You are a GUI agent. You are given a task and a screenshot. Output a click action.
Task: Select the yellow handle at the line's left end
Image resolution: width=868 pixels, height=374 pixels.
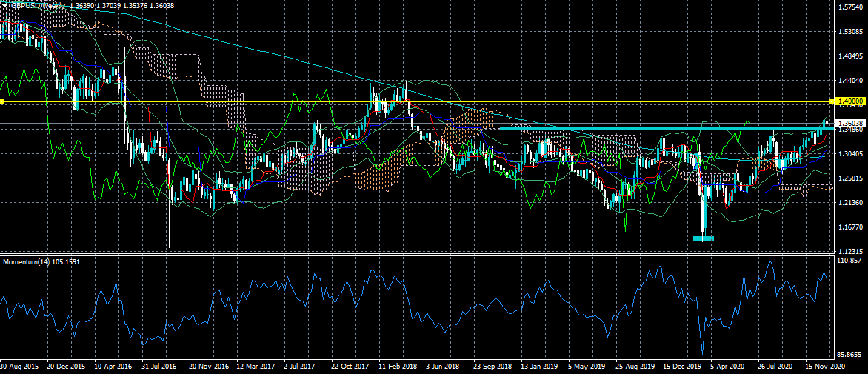[2, 101]
